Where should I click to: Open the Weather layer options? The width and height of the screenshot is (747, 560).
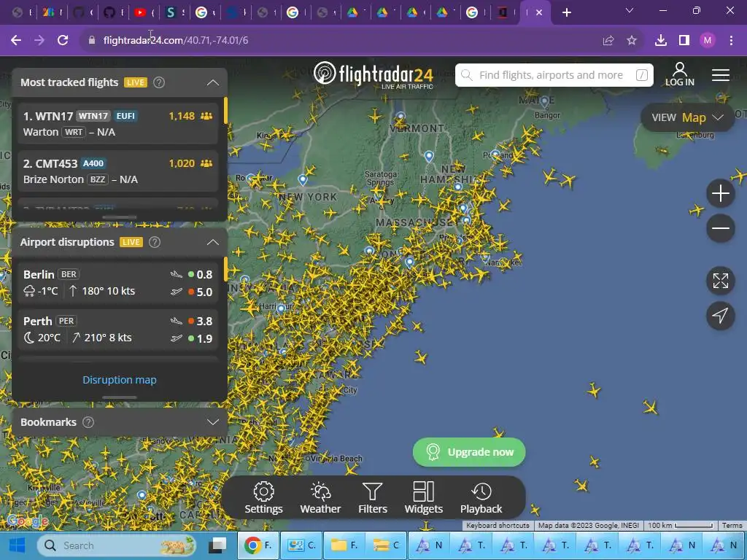[x=320, y=497]
